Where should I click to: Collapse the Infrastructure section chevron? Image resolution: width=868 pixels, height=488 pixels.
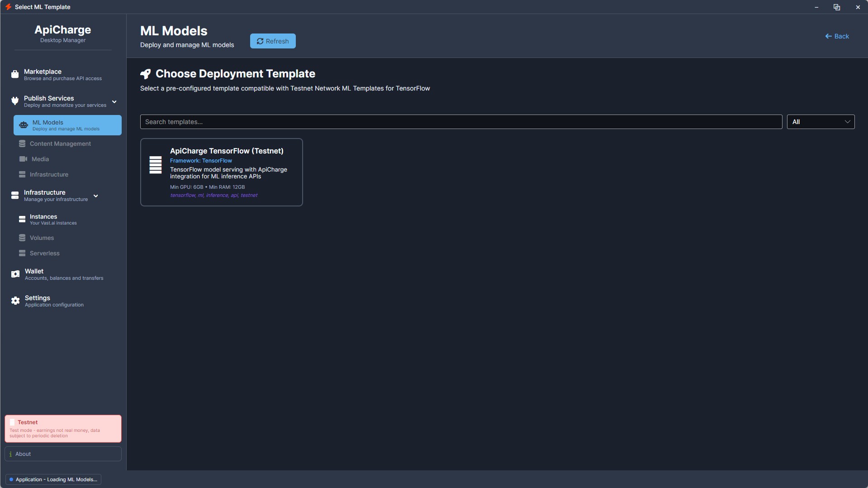96,196
